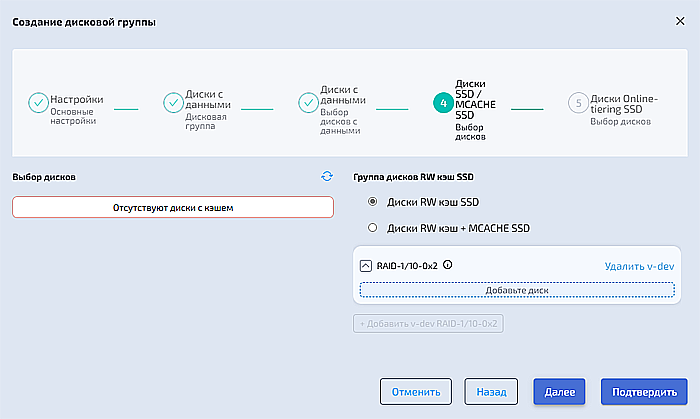Click the Назад button
Image resolution: width=700 pixels, height=419 pixels.
[x=491, y=392]
